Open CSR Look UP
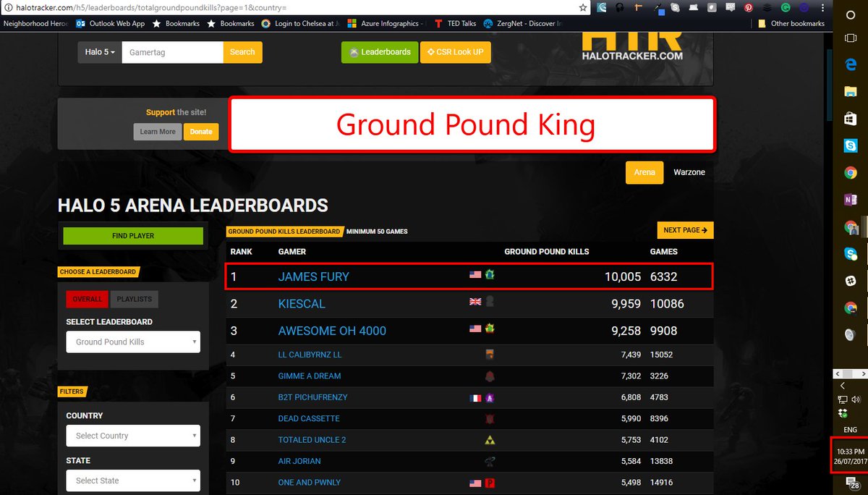The height and width of the screenshot is (495, 868). pyautogui.click(x=455, y=52)
